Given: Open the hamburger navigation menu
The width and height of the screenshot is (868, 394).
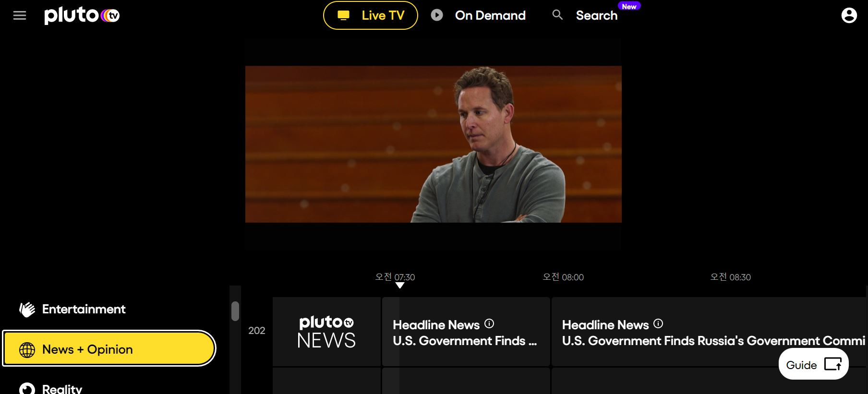Looking at the screenshot, I should pos(20,15).
